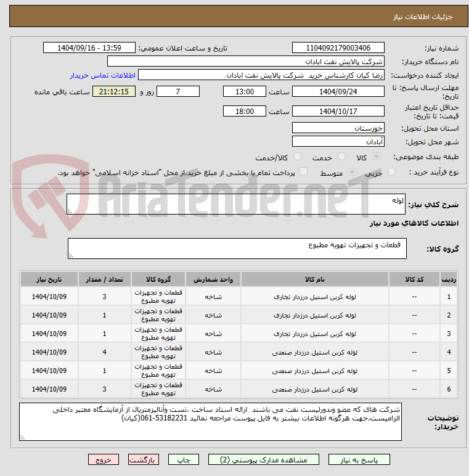Click لوله کربن استیل درزدار صنعتی in row 4
The image size is (469, 476).
point(314,353)
